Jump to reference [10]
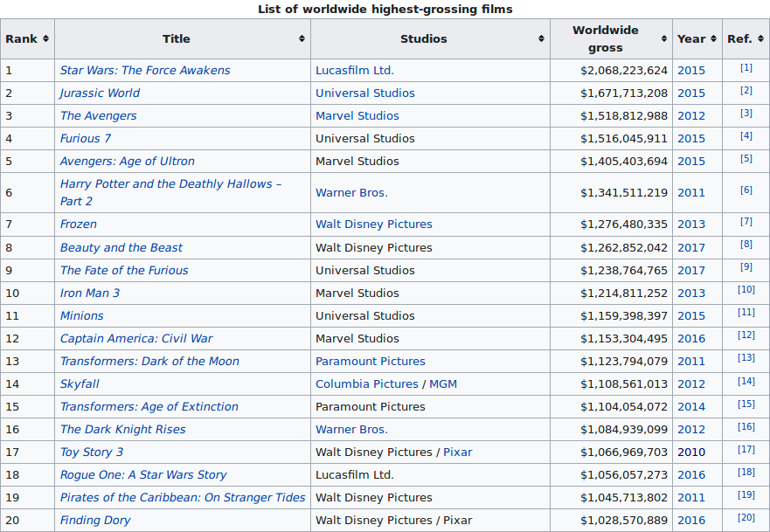 point(746,289)
